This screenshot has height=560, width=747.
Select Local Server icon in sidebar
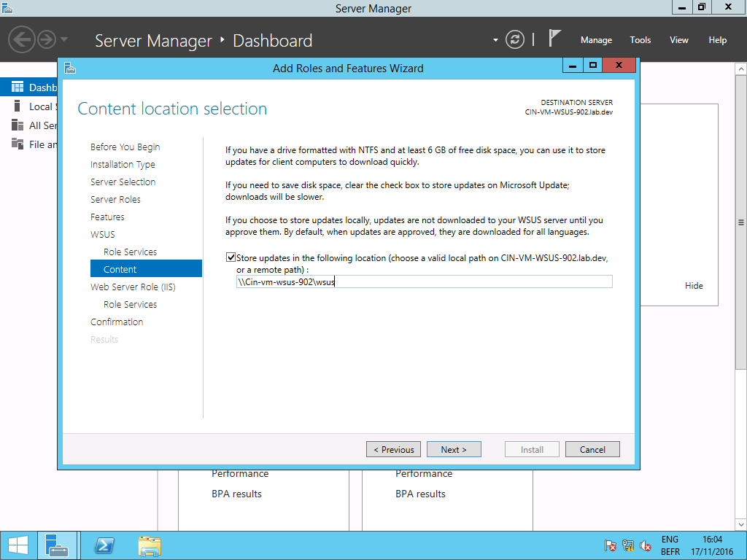click(x=18, y=106)
